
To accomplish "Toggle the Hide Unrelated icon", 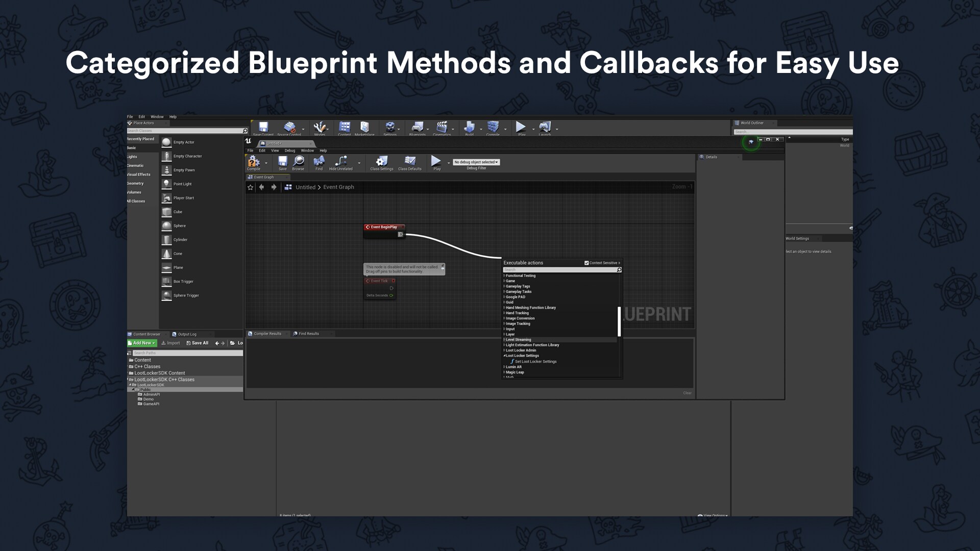I will pyautogui.click(x=341, y=162).
